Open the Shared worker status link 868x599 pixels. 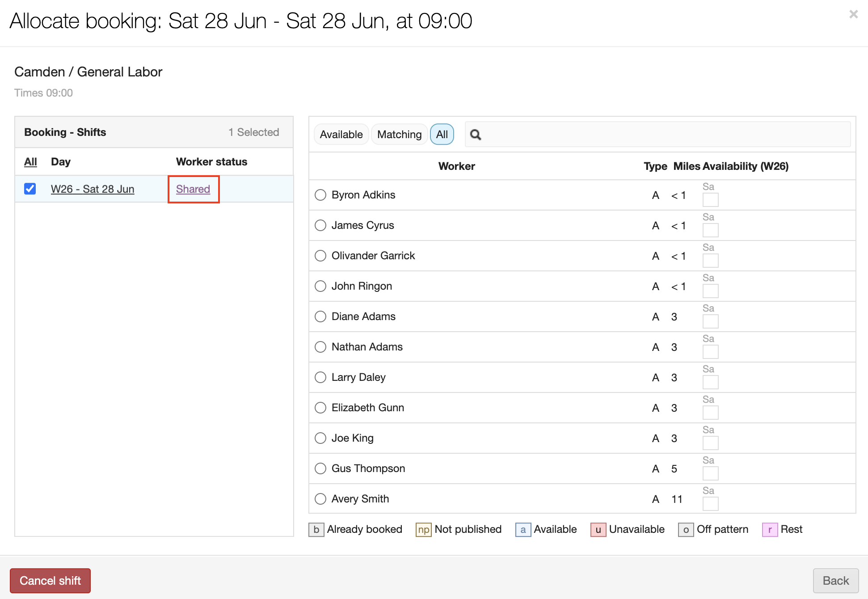pos(193,189)
